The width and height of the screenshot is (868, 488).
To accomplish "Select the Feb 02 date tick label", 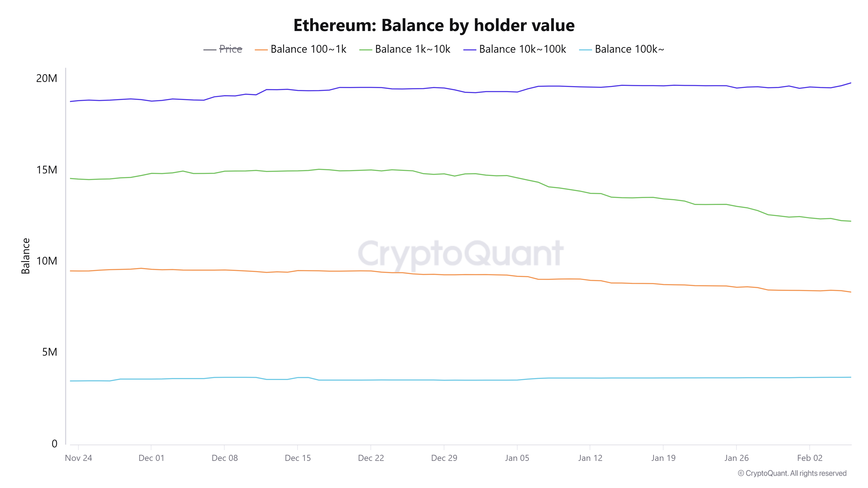I will click(x=809, y=458).
